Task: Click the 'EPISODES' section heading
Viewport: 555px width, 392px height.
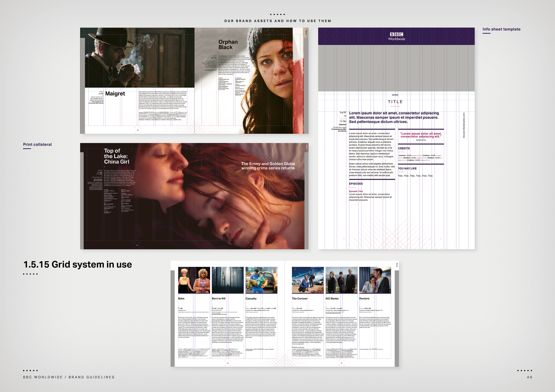Action: tap(356, 184)
